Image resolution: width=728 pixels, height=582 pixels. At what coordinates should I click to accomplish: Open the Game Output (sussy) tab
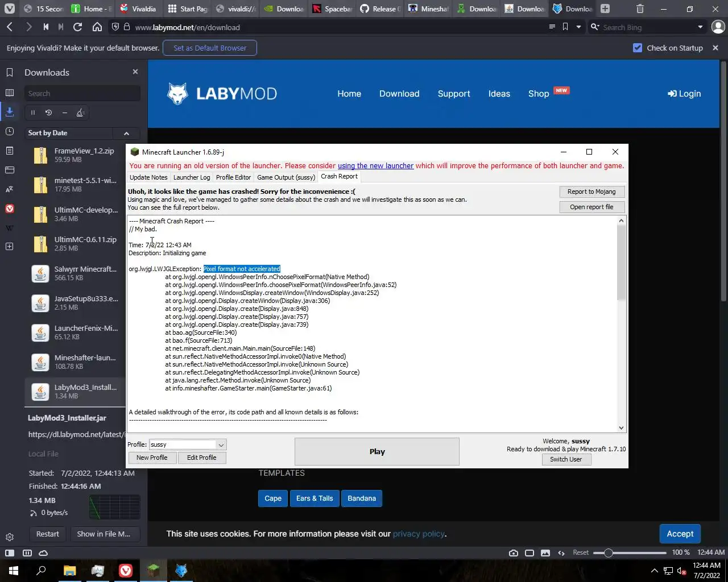click(x=286, y=177)
